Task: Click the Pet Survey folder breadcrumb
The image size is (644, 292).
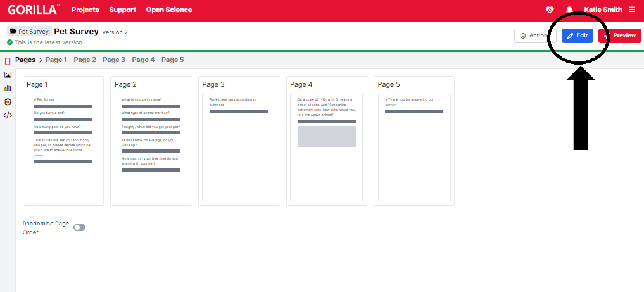Action: (29, 31)
